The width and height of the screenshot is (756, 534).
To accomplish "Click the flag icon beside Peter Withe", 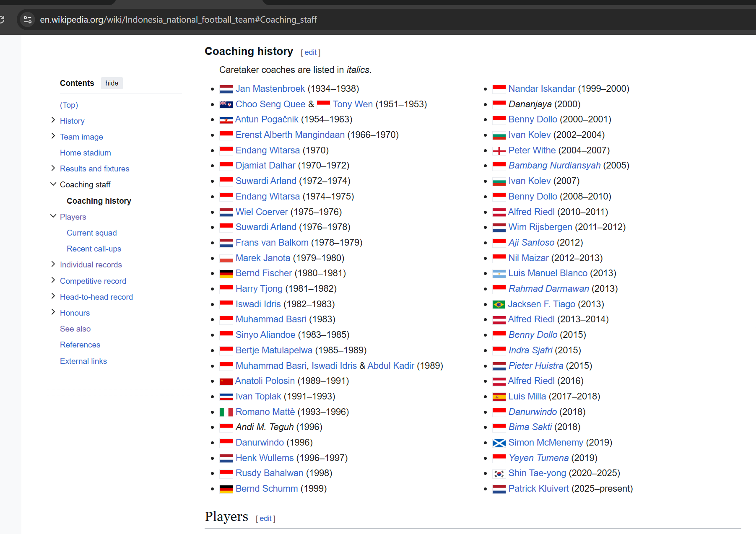I will point(499,151).
